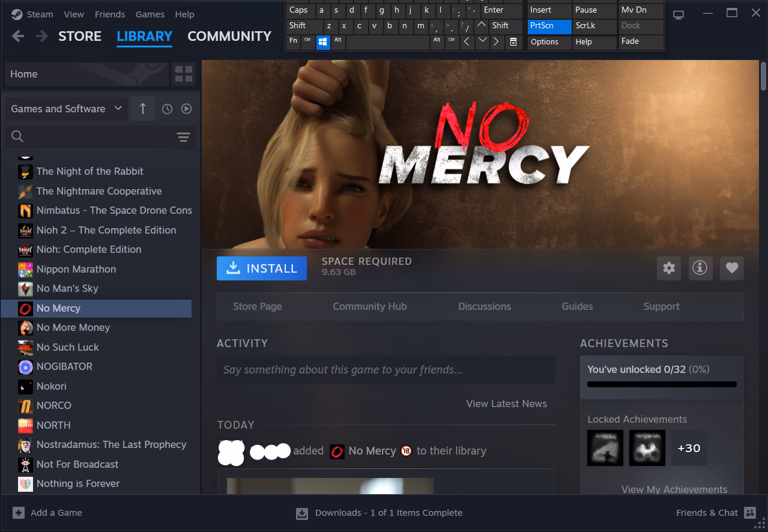Click No Man's Sky game icon

click(25, 289)
